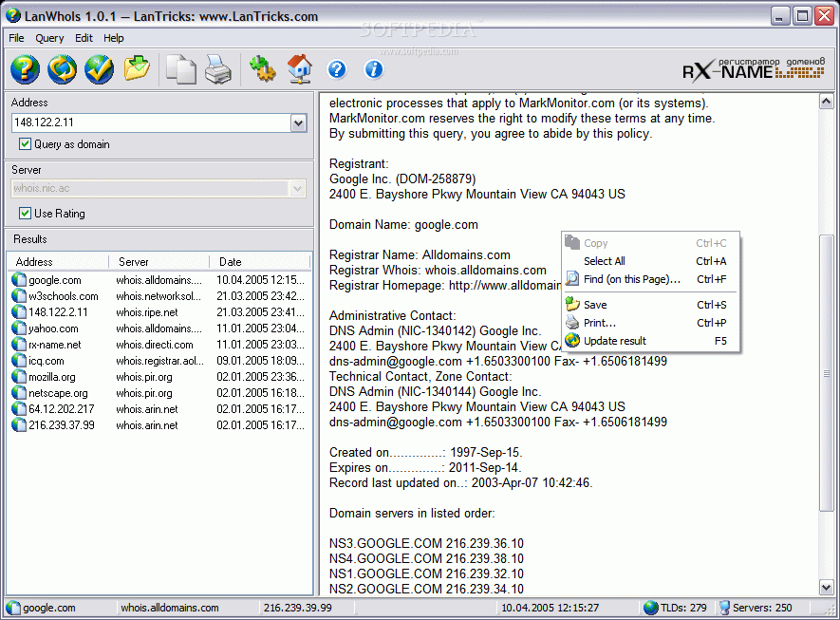Screen dimensions: 840x620
Task: Click the document icon beside google.com result
Action: coord(19,280)
